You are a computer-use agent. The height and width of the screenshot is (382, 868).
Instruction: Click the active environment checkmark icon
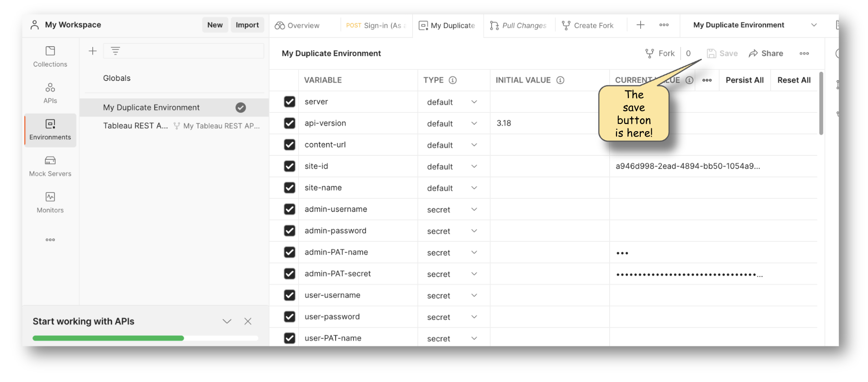[241, 107]
